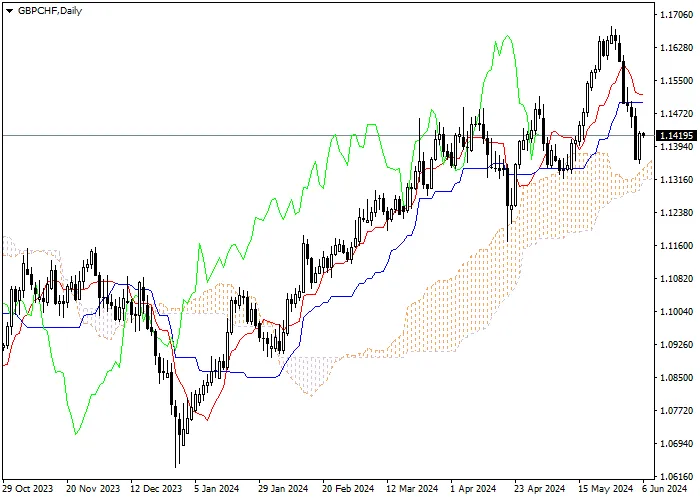The height and width of the screenshot is (500, 700).
Task: Click the triangle next to GBPCHF,Daily
Action: tap(9, 11)
